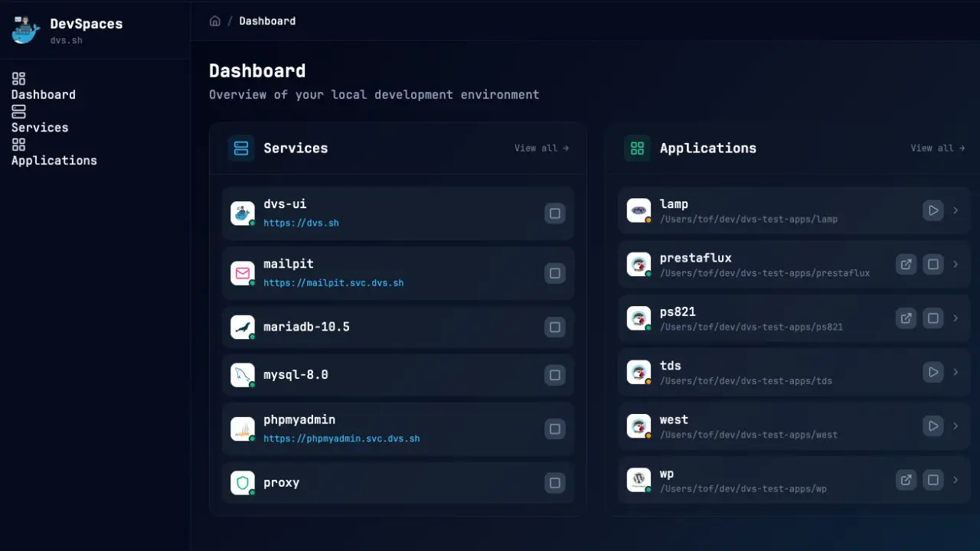Image resolution: width=980 pixels, height=551 pixels.
Task: Click the Applications grid icon in the sidebar
Action: 18,145
